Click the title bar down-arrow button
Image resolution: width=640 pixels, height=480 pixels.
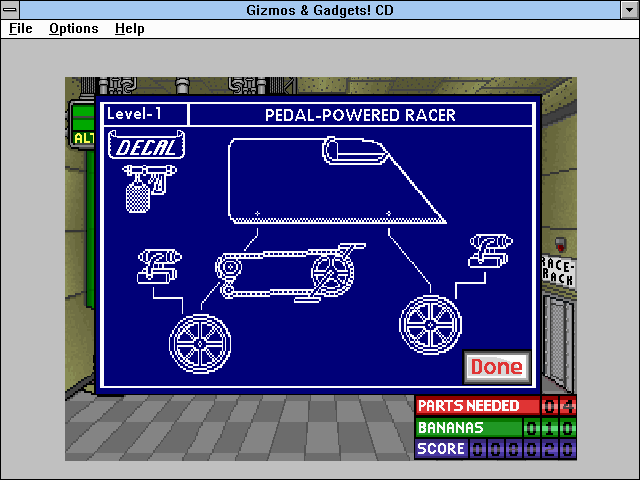click(x=630, y=9)
